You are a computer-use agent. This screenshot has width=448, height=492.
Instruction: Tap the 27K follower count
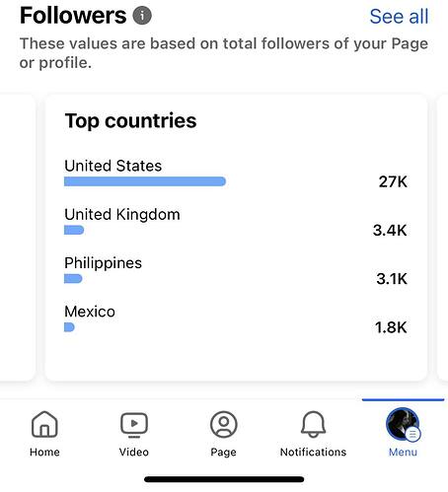click(x=393, y=181)
